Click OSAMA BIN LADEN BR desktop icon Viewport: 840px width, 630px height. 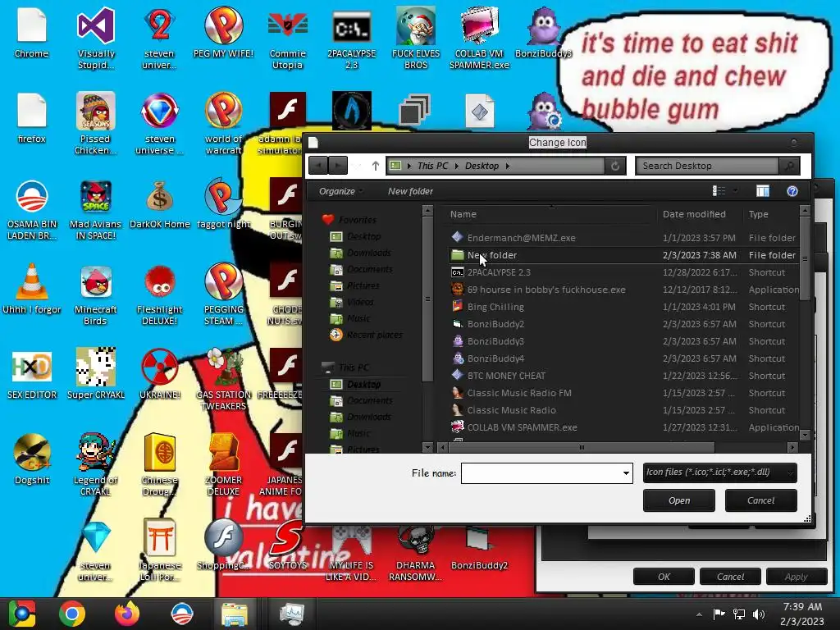tap(32, 209)
